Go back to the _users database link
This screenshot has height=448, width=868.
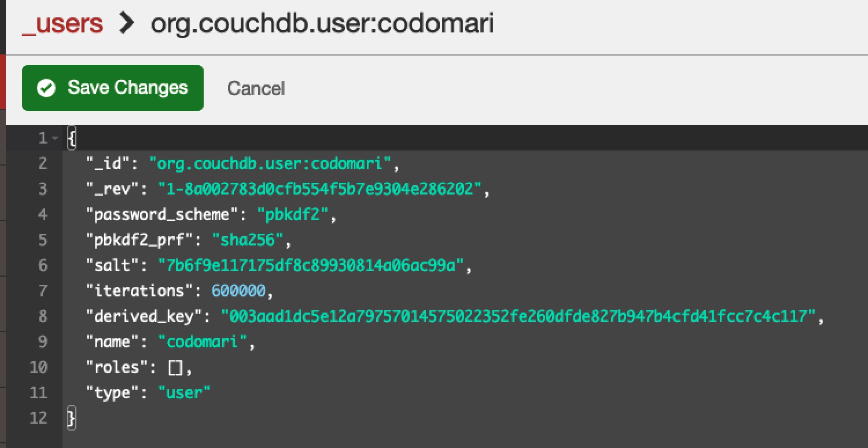[x=62, y=24]
